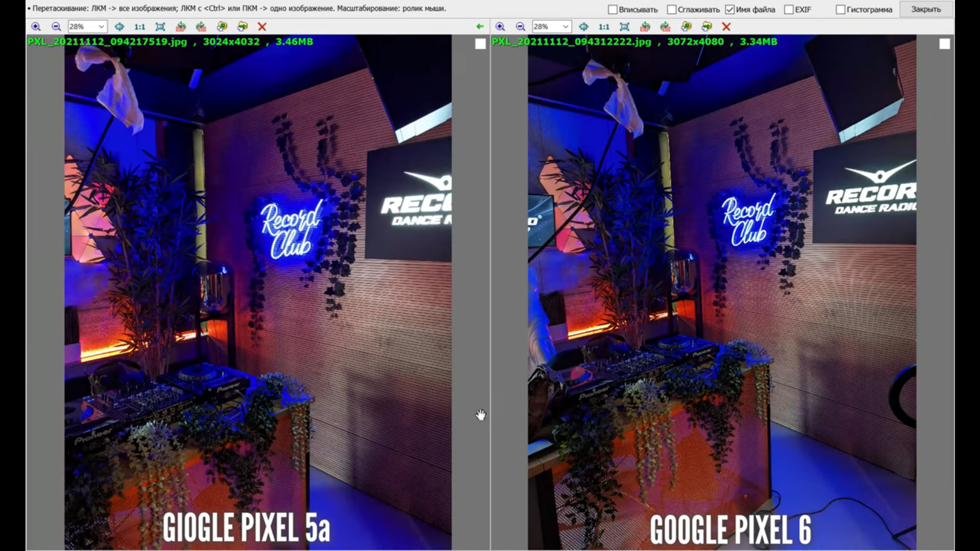Image resolution: width=980 pixels, height=551 pixels.
Task: Click the red X remove icon in left panel
Action: [262, 27]
